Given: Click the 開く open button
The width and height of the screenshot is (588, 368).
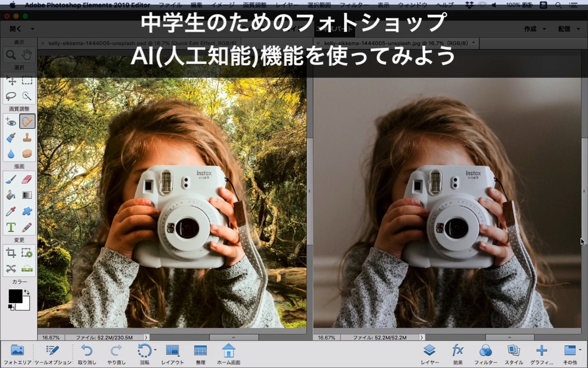Looking at the screenshot, I should pos(16,29).
